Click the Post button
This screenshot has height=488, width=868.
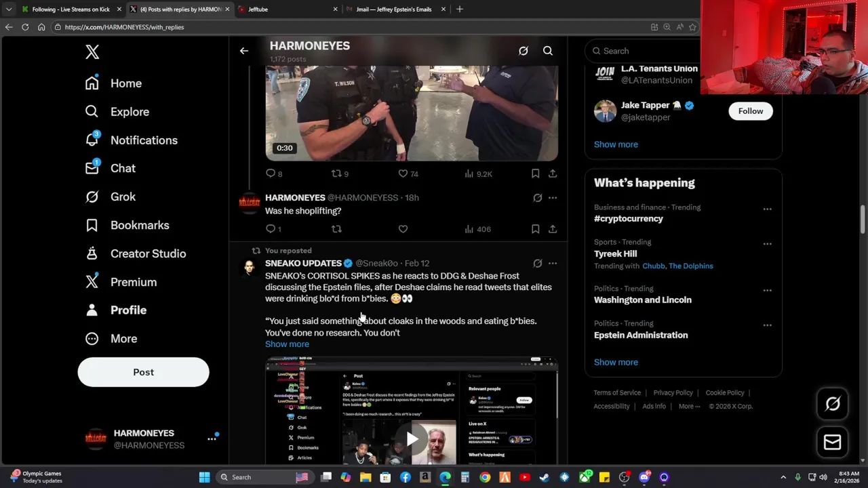click(143, 372)
